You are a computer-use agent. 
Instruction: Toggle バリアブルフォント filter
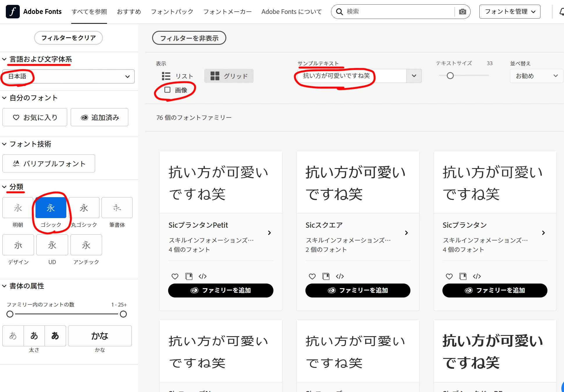pyautogui.click(x=49, y=163)
